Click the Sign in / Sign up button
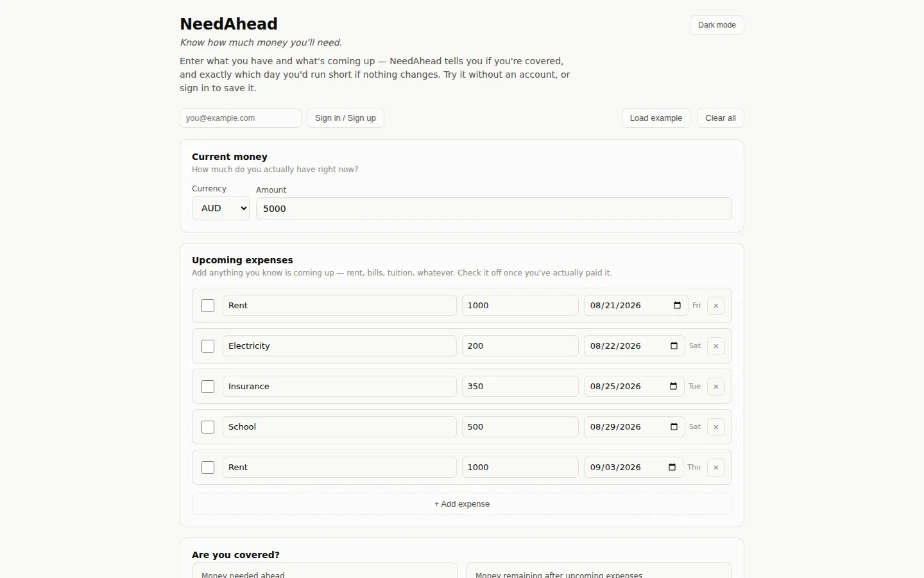924x578 pixels. tap(345, 118)
